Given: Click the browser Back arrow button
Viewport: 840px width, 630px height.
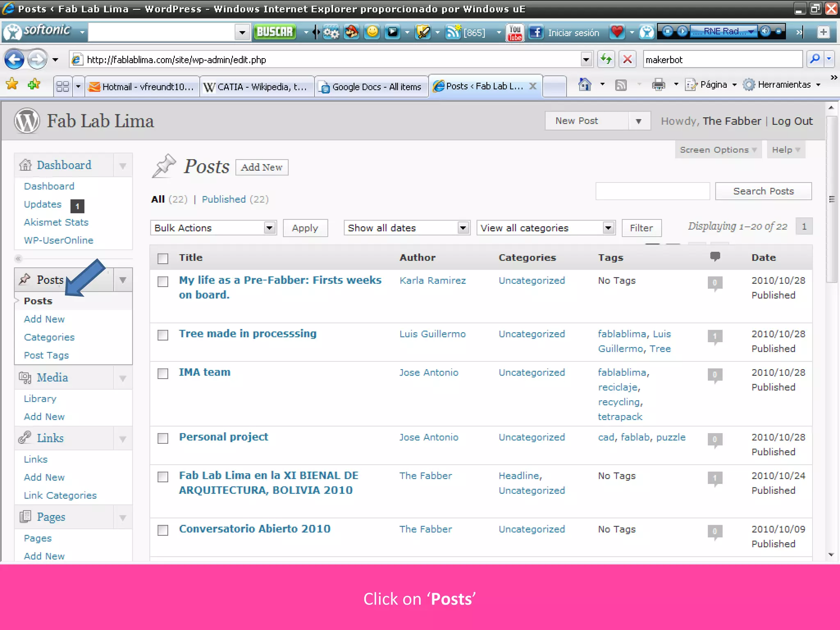Looking at the screenshot, I should click(14, 60).
